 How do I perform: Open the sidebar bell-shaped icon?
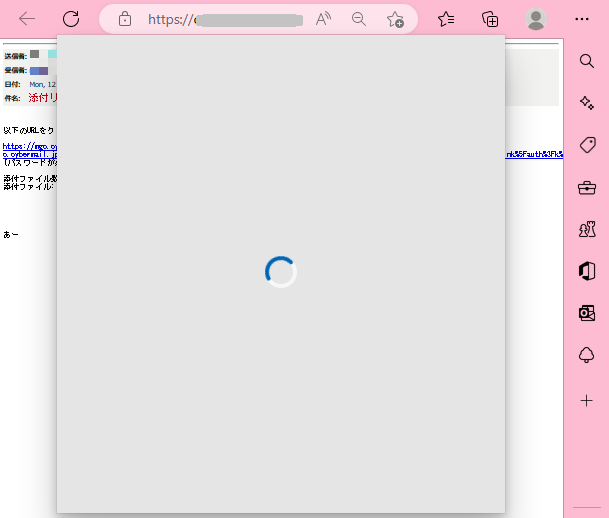pyautogui.click(x=586, y=355)
